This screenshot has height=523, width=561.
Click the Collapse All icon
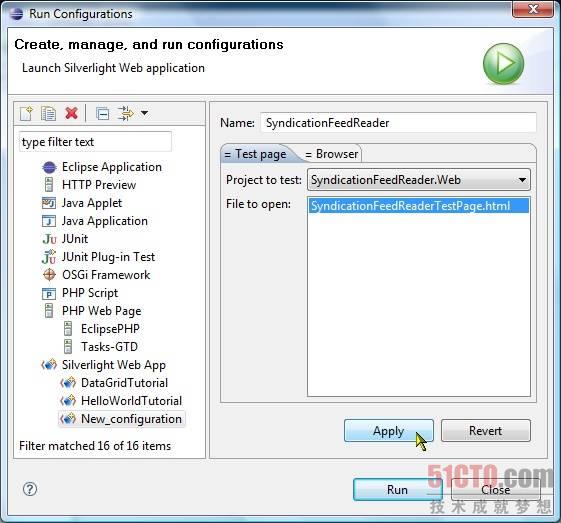[x=102, y=114]
